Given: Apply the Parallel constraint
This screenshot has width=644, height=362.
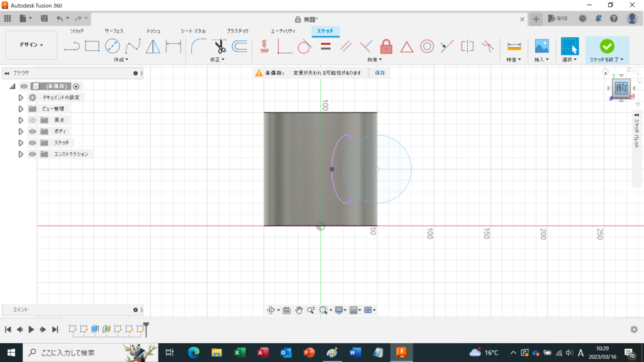Looking at the screenshot, I should click(346, 47).
